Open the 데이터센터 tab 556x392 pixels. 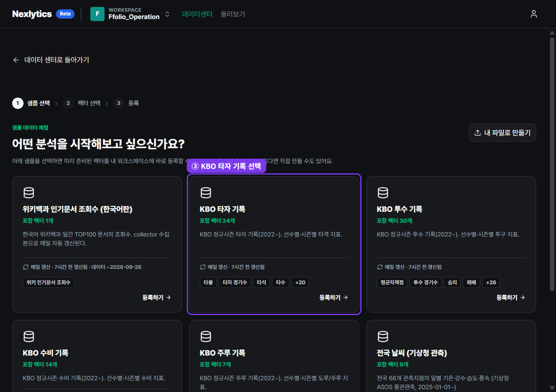[x=197, y=14]
